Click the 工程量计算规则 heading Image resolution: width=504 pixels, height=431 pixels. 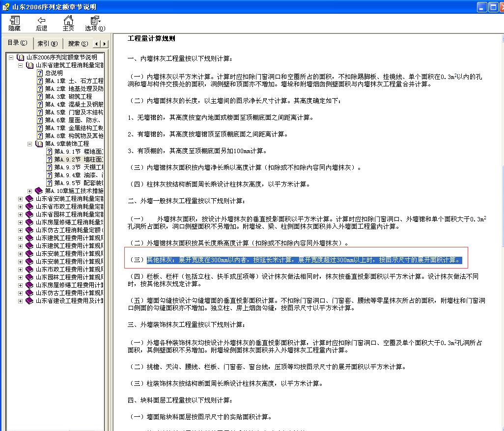151,39
